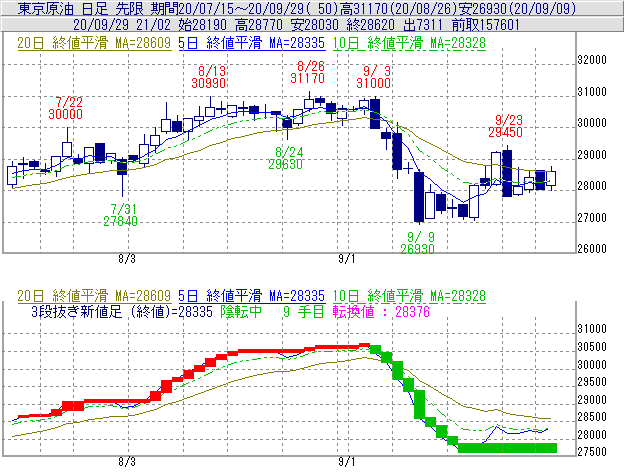
Task: Click the 9 手目 count text
Action: [x=304, y=312]
